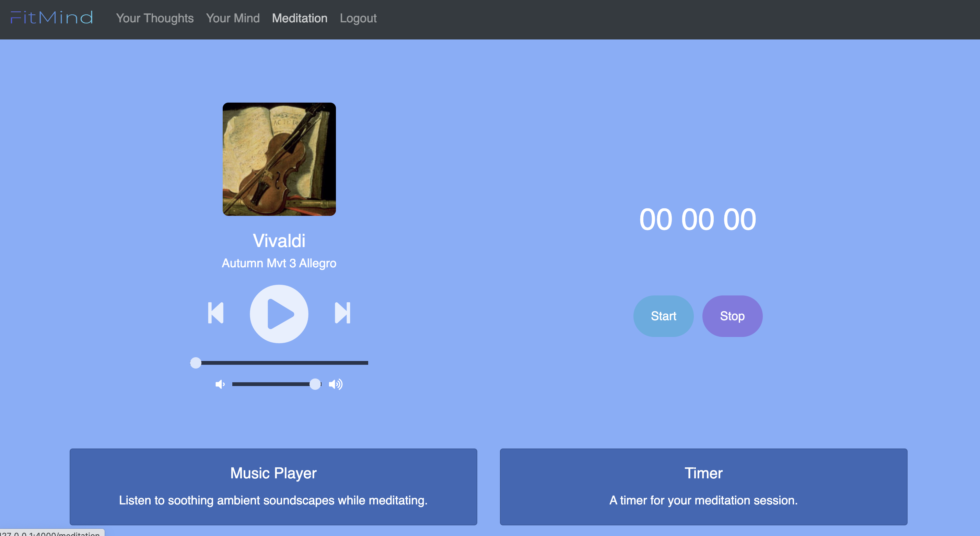
Task: Click the violin album artwork
Action: [279, 159]
